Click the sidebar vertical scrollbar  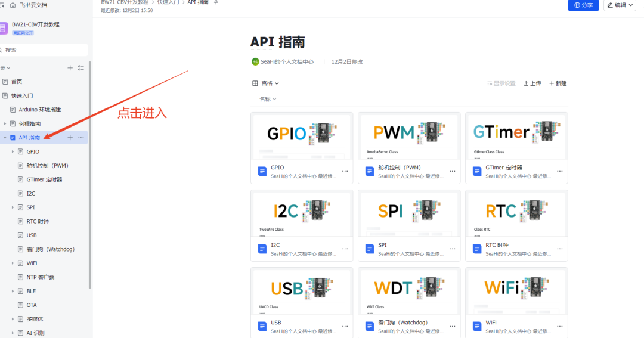click(90, 175)
